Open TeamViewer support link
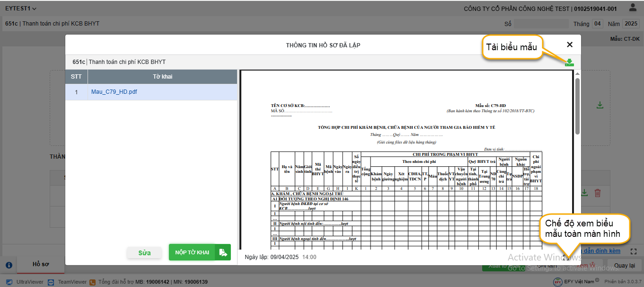 click(x=72, y=282)
